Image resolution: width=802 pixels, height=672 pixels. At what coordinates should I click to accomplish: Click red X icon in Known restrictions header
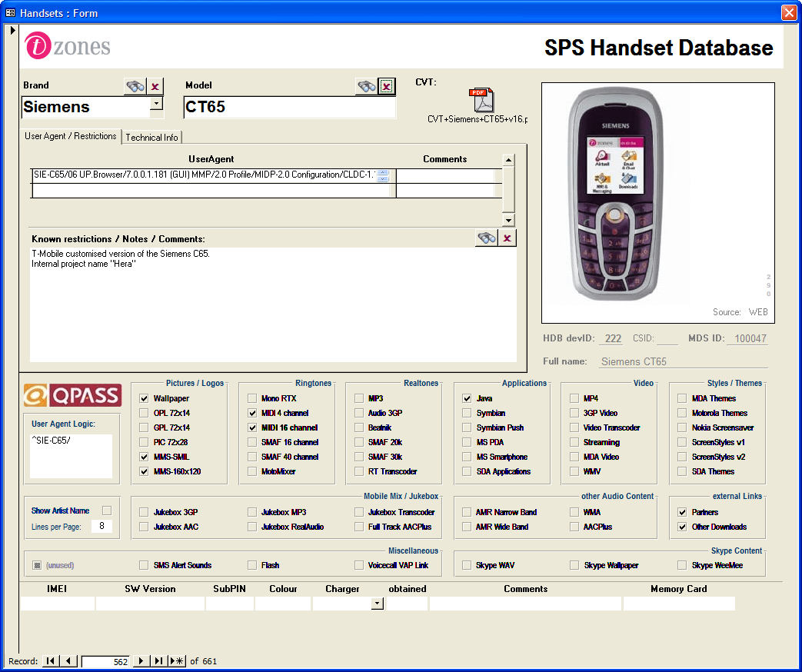click(x=507, y=238)
